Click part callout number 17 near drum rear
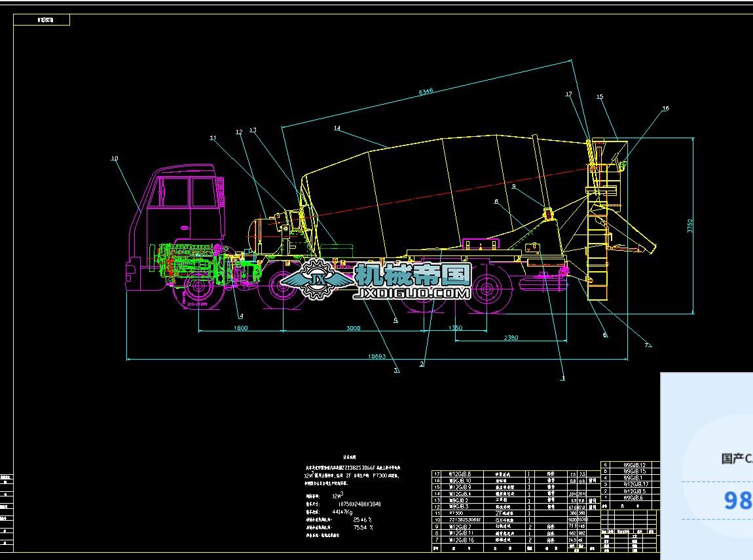This screenshot has height=560, width=753. [x=568, y=94]
